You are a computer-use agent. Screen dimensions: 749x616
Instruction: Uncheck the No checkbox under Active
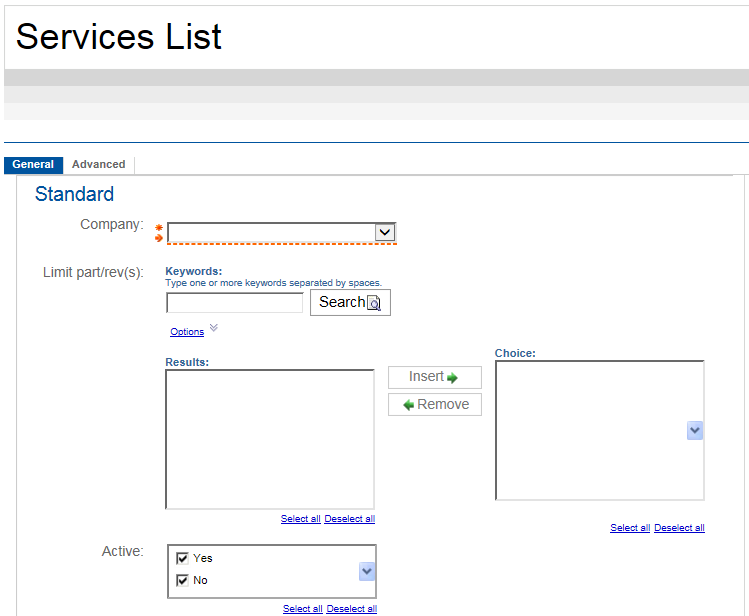tap(182, 581)
